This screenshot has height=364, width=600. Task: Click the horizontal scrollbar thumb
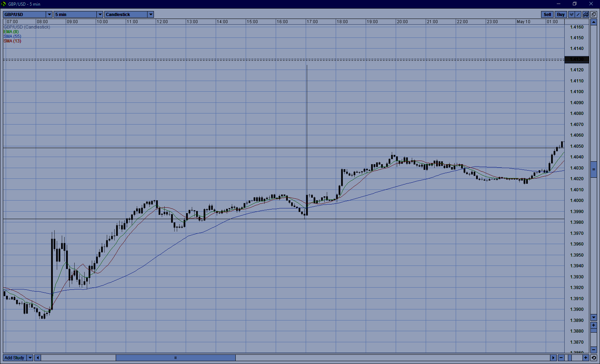tap(175, 358)
